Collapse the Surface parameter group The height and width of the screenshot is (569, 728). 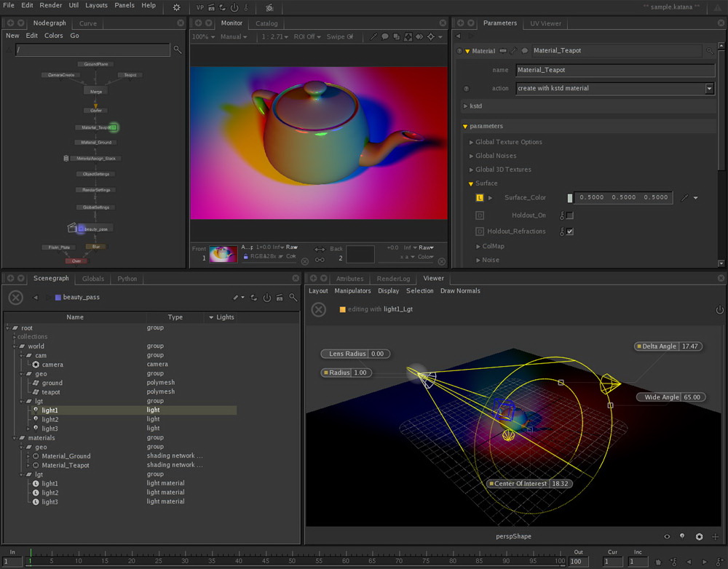(x=472, y=184)
